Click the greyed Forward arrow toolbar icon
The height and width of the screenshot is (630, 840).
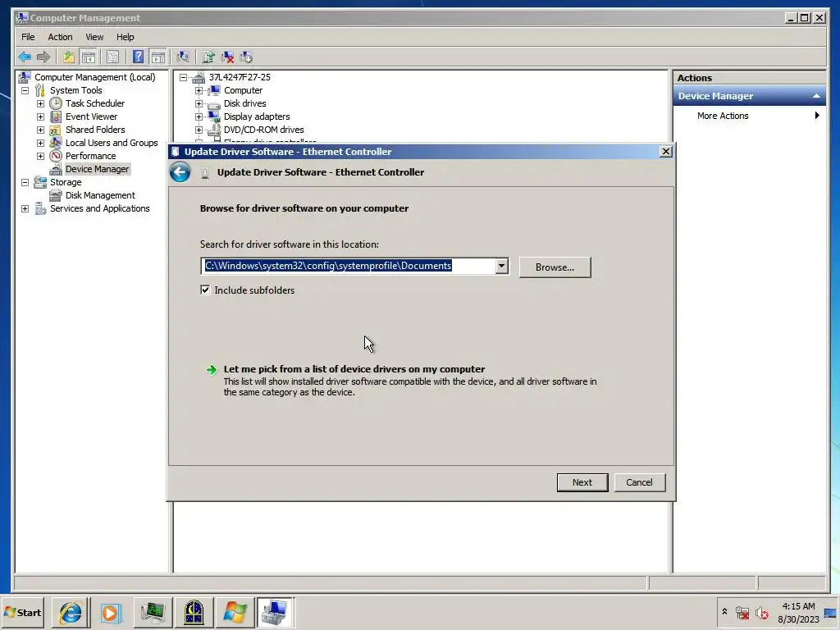[x=43, y=57]
